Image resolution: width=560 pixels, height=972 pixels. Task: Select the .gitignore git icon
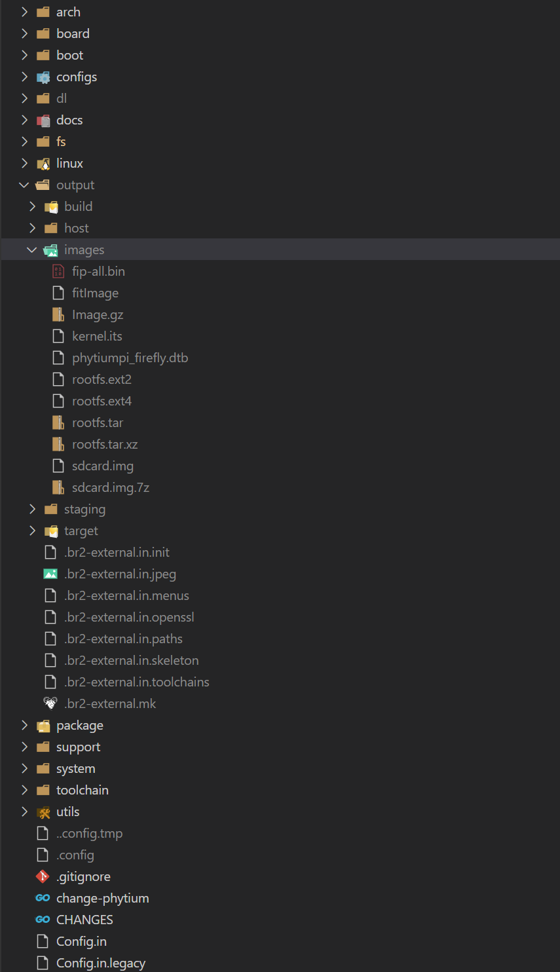[42, 876]
